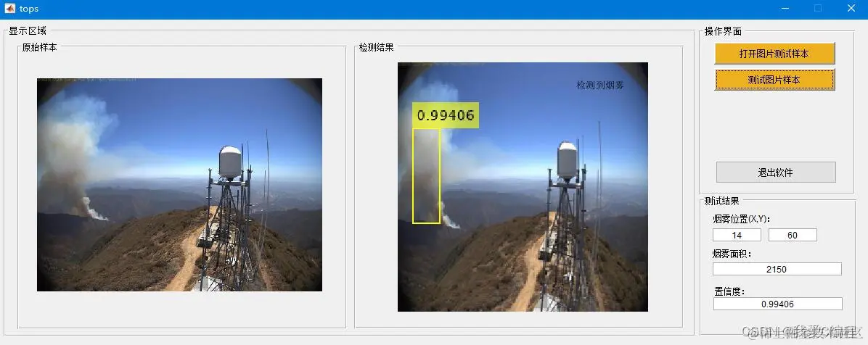The height and width of the screenshot is (345, 868).
Task: Select the smoke Y position field showing 60
Action: [793, 235]
